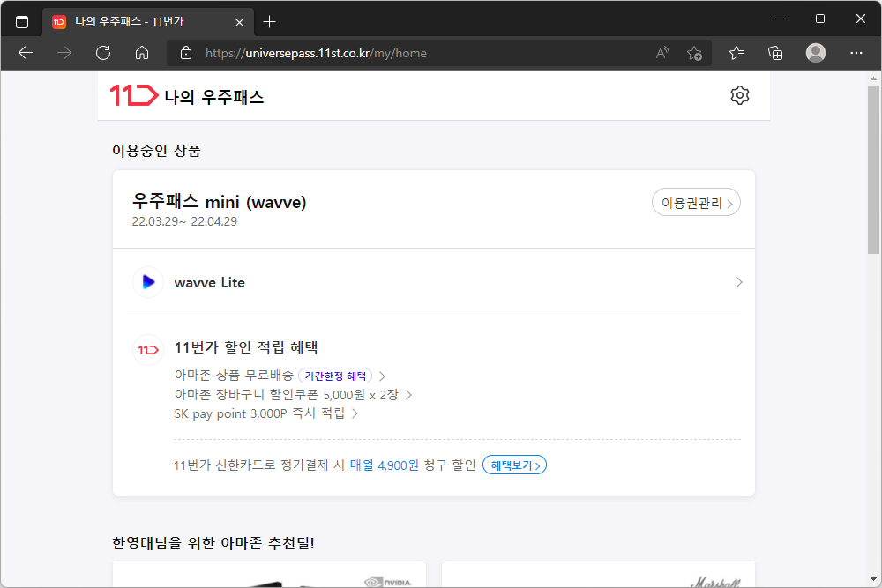Click the 매월 4,900원 discount text
The image size is (882, 588).
click(385, 465)
